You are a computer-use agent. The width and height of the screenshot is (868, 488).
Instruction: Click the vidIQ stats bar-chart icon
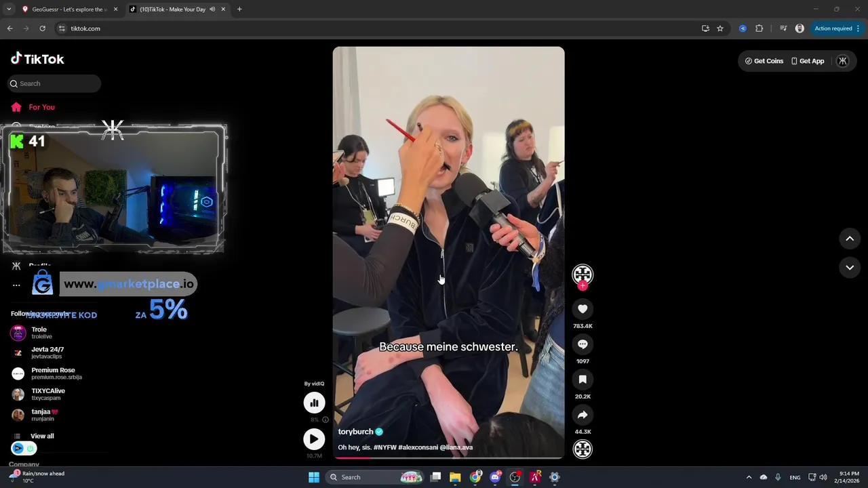click(x=314, y=403)
